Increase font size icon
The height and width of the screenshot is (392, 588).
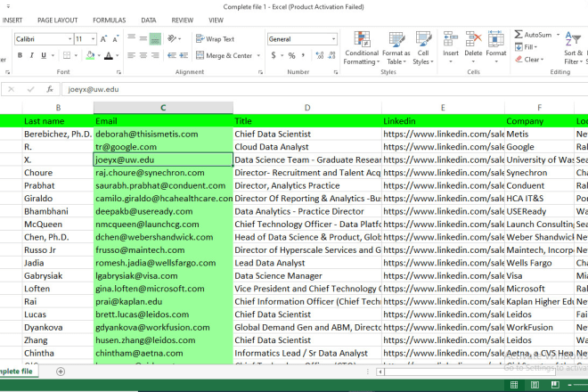104,39
